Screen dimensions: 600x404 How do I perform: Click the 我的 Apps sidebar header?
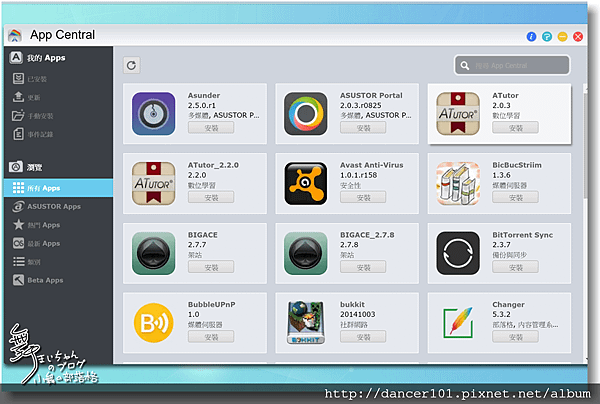pyautogui.click(x=38, y=58)
